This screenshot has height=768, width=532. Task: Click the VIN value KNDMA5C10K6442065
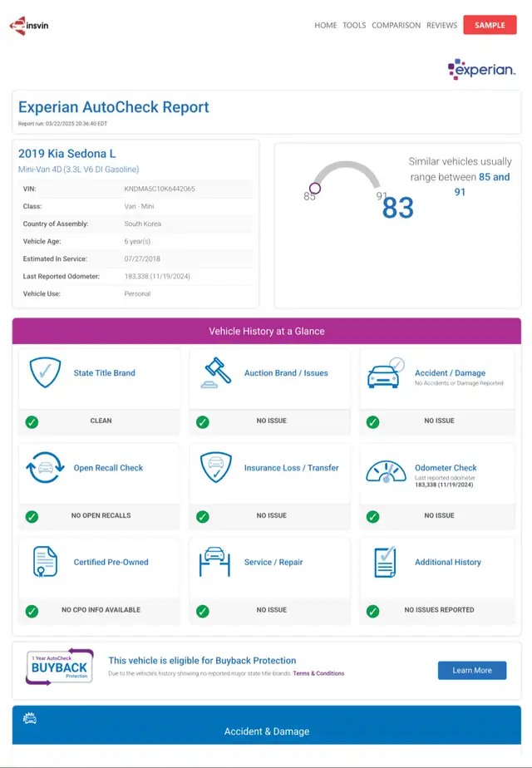coord(160,189)
